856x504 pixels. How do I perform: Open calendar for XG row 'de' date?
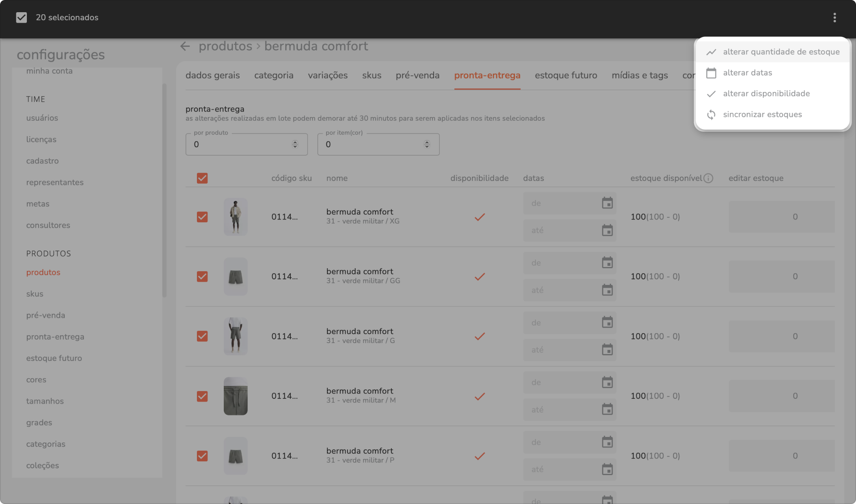pos(607,203)
